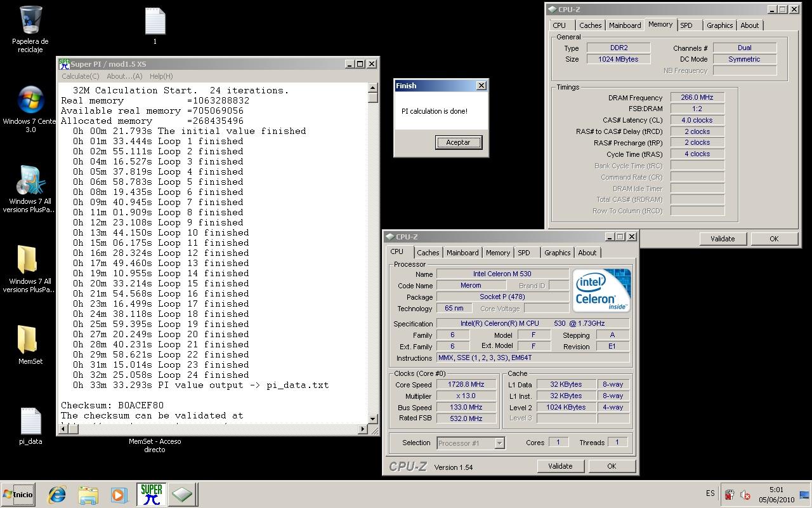This screenshot has height=508, width=812.
Task: Open the text file named 1
Action: (x=155, y=26)
